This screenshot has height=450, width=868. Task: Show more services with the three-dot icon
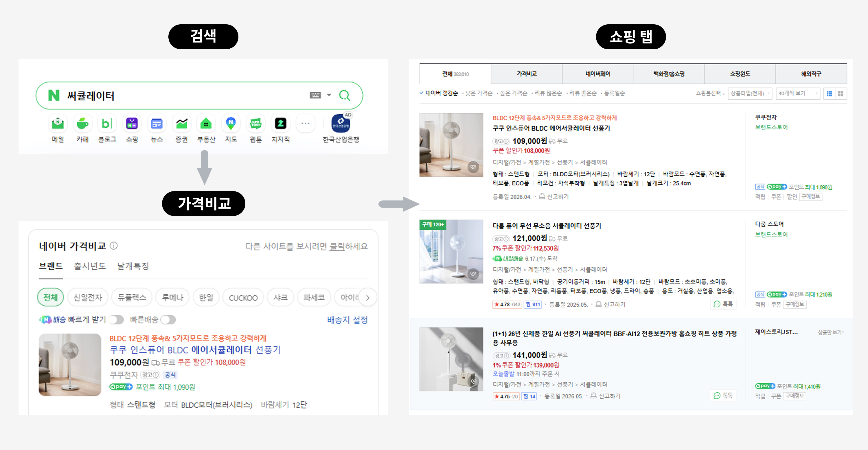point(305,123)
